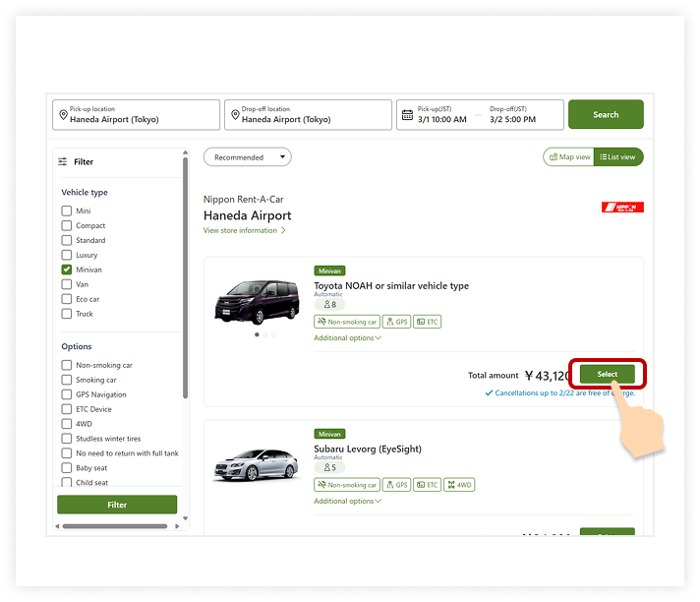Expand Additional options for Subaru Levorg

(x=347, y=501)
